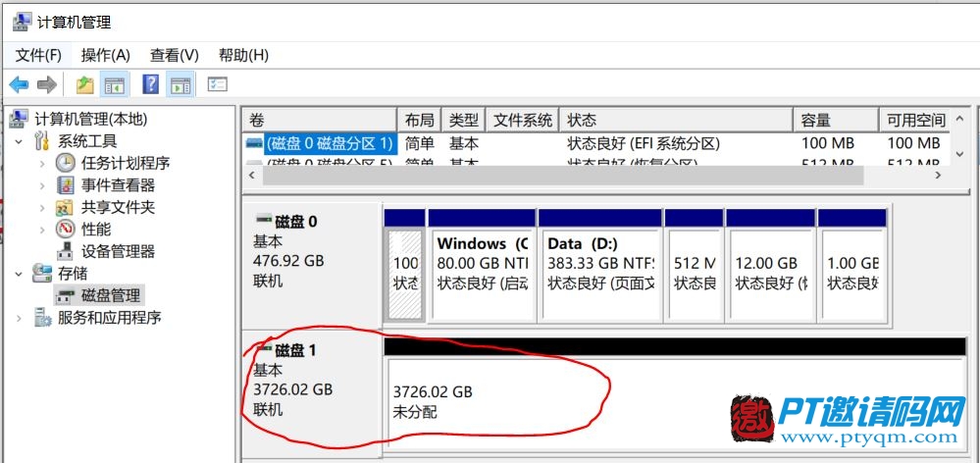Select the Data (D:) 383.33 GB partition
The height and width of the screenshot is (463, 980).
(x=600, y=274)
